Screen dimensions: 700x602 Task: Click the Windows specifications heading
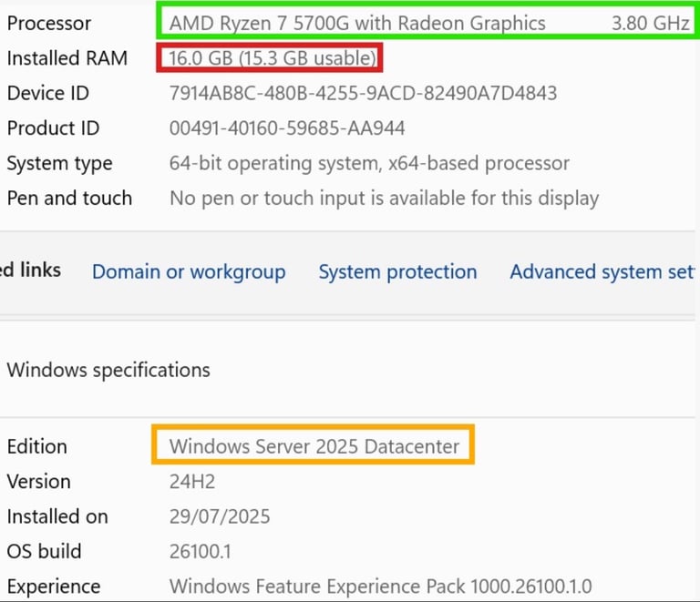(x=108, y=370)
